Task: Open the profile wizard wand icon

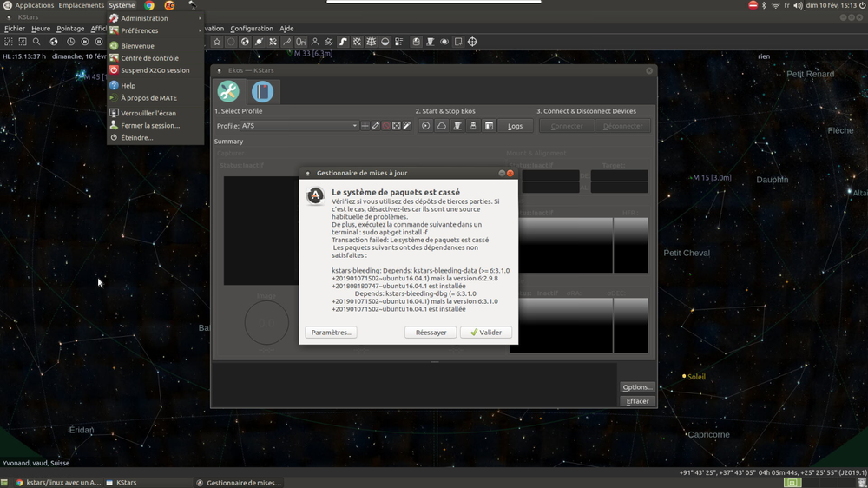Action: (x=407, y=126)
